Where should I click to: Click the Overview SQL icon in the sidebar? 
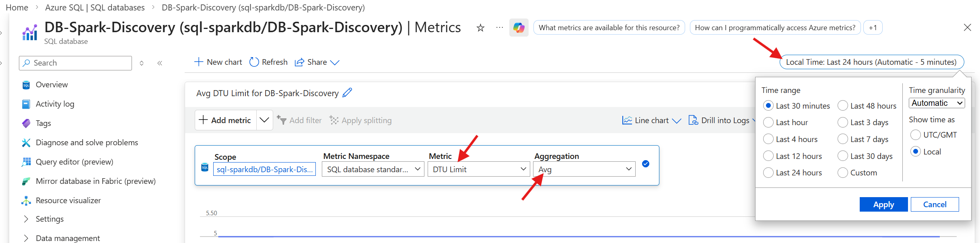[x=26, y=85]
